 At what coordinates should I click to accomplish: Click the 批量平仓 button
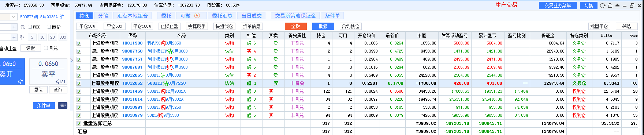click(599, 26)
